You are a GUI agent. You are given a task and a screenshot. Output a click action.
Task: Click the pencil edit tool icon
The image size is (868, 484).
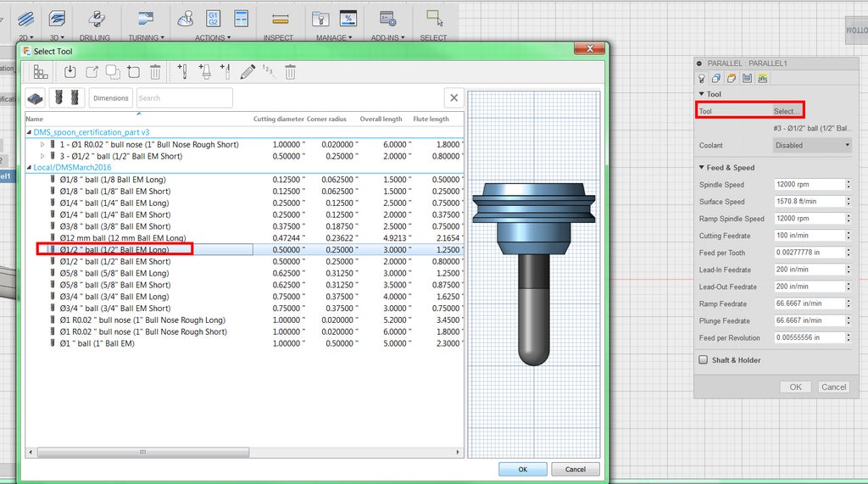click(x=248, y=72)
